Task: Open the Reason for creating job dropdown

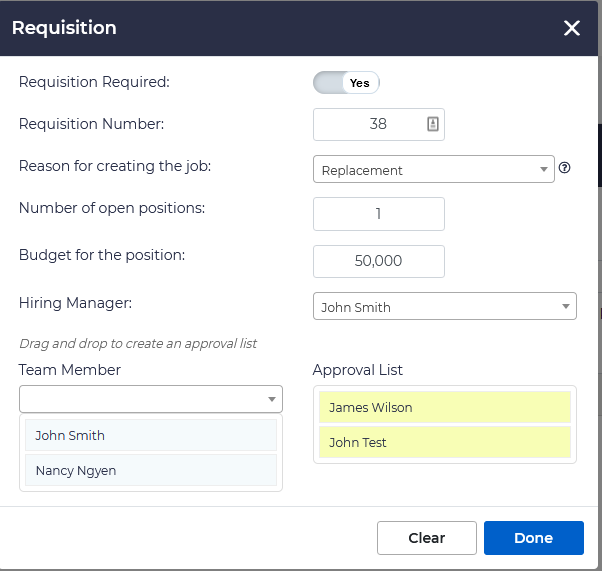Action: click(x=433, y=170)
